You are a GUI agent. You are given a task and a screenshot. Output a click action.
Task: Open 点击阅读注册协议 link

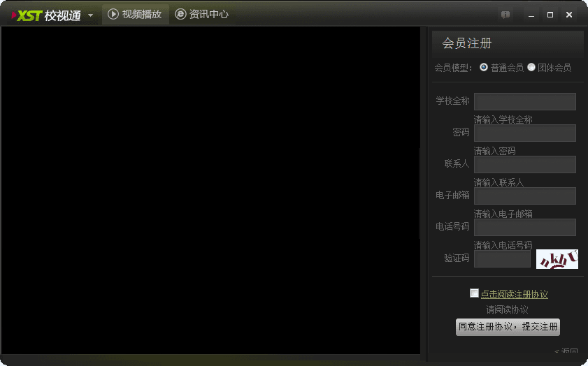514,294
